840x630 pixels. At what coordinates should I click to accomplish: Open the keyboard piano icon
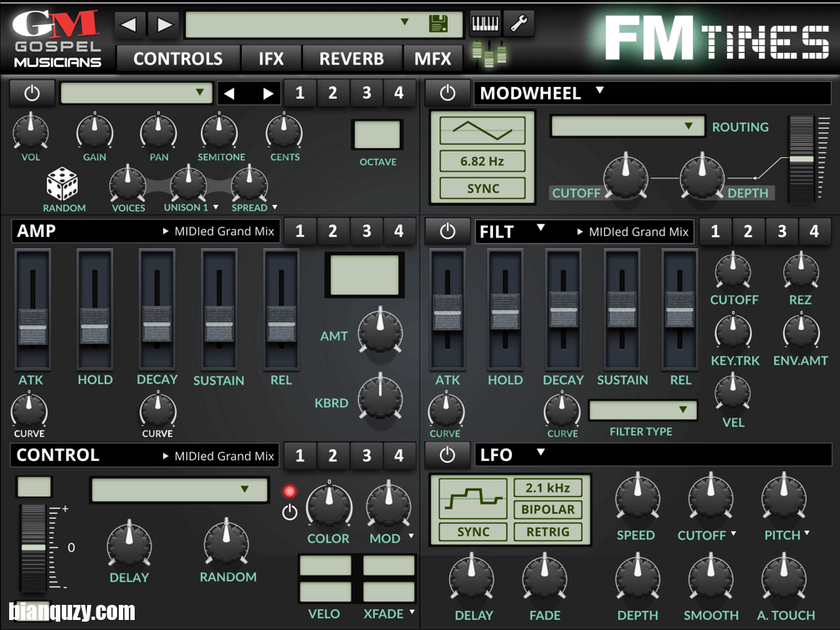(484, 23)
